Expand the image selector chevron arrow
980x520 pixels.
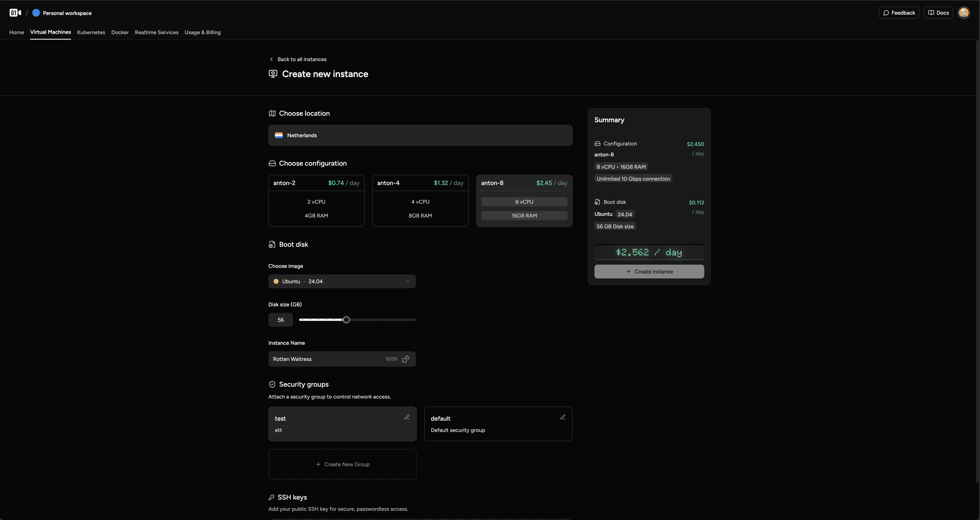pos(408,281)
